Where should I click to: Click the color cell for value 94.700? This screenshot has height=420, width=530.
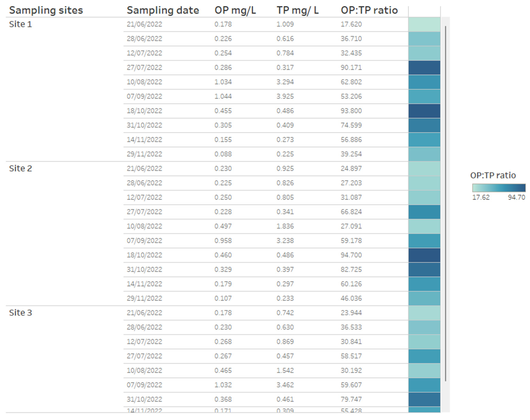click(x=424, y=255)
